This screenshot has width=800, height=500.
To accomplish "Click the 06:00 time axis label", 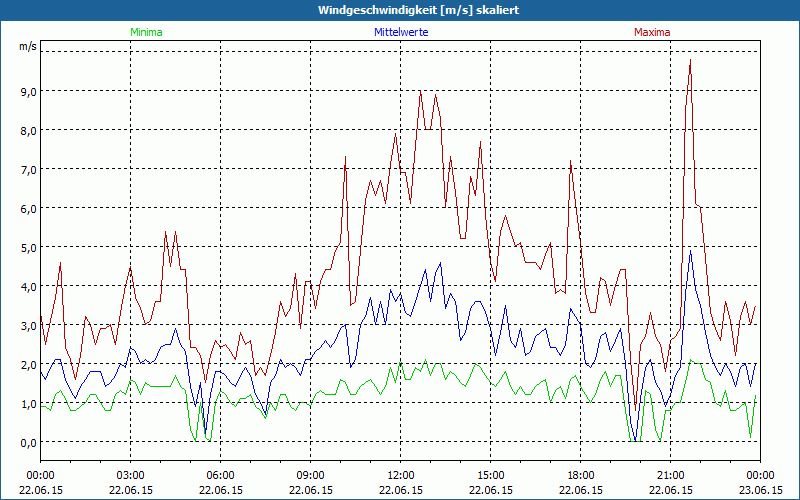I will click(x=220, y=476).
